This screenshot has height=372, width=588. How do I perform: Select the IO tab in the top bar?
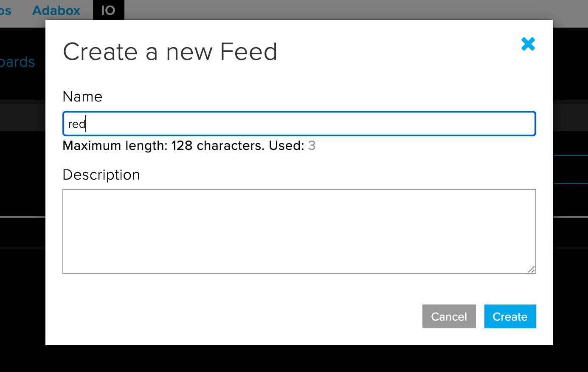coord(108,10)
